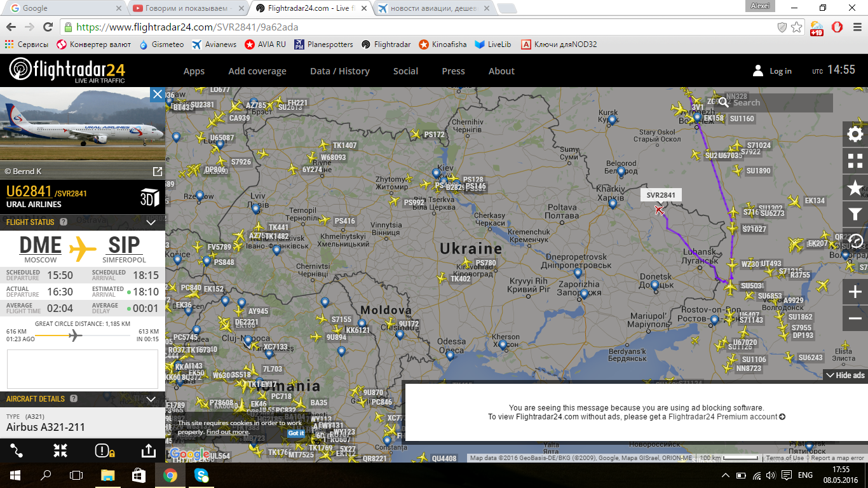Open the playback history clock icon
Image resolution: width=868 pixels, height=488 pixels.
[856, 241]
